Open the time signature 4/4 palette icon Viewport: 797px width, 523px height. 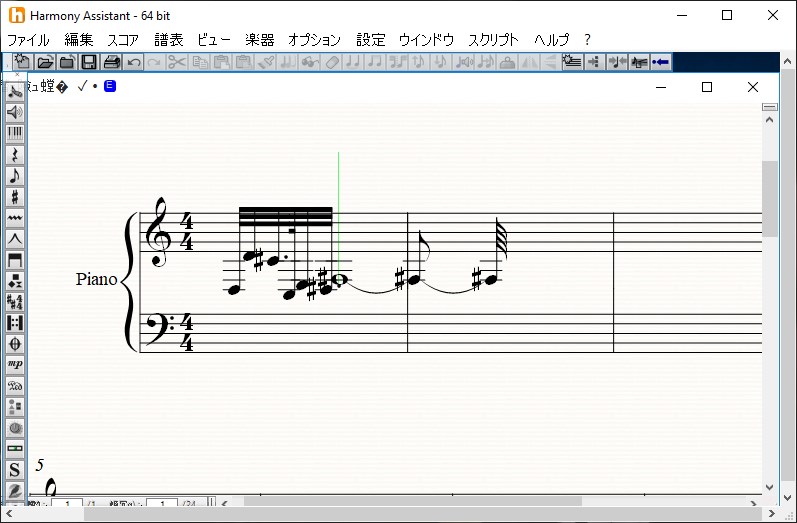pos(15,301)
